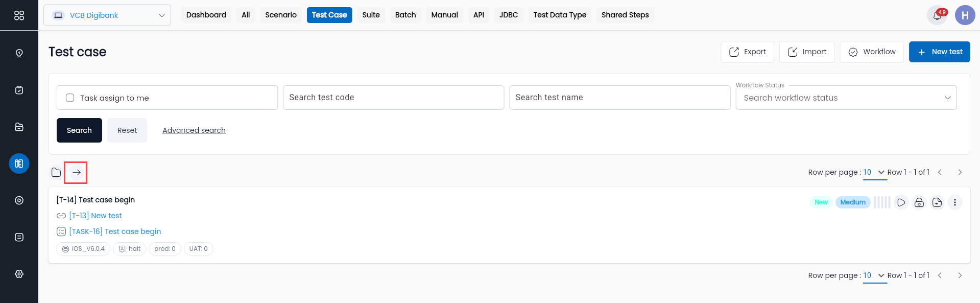The image size is (980, 303).
Task: Focus the Search test code field
Action: pos(393,98)
